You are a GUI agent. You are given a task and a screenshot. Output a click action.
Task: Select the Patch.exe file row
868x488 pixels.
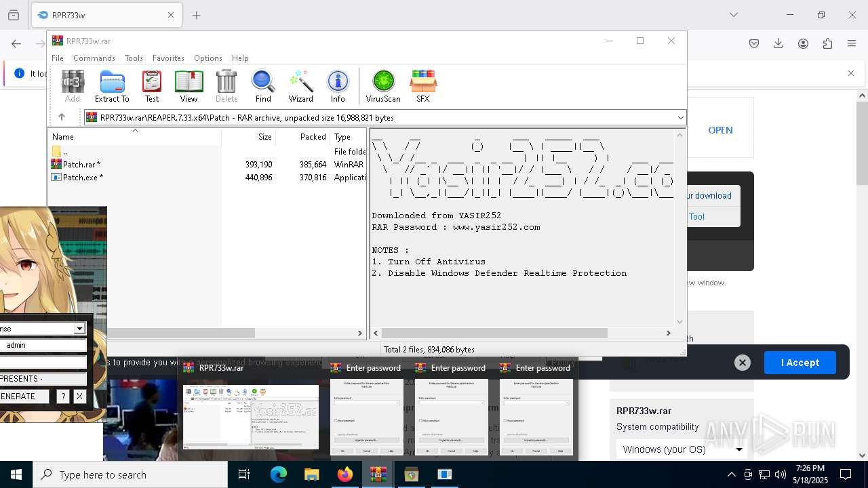(x=208, y=178)
